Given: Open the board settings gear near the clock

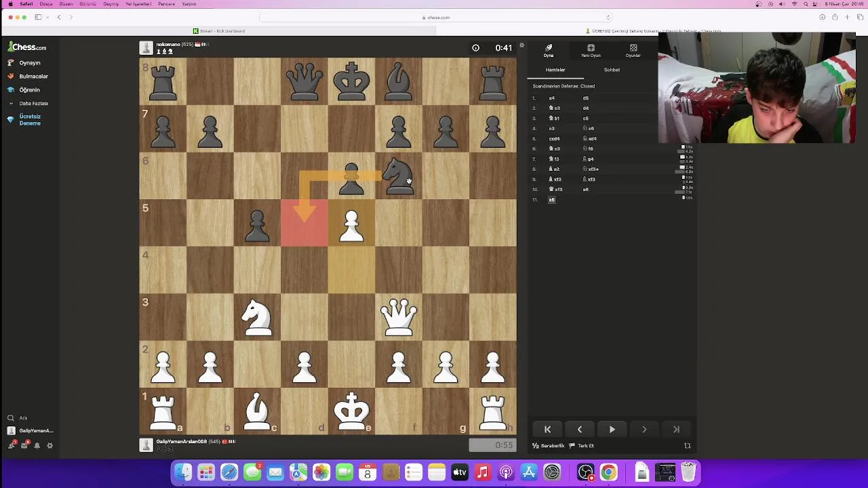Looking at the screenshot, I should coord(521,45).
